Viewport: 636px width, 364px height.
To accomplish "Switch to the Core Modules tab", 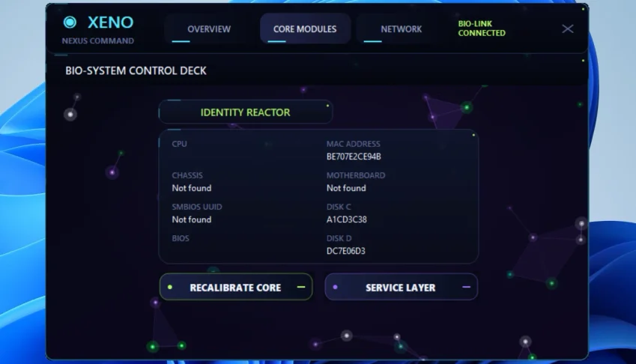I will [305, 29].
